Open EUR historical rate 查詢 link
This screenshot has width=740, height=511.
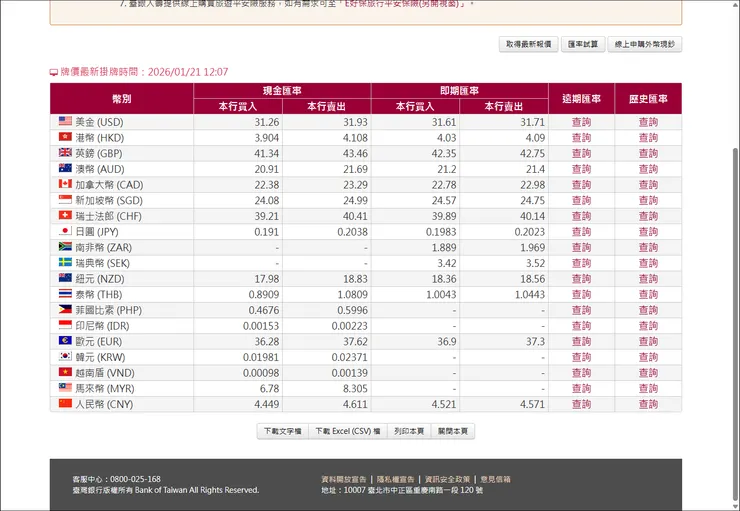point(648,341)
